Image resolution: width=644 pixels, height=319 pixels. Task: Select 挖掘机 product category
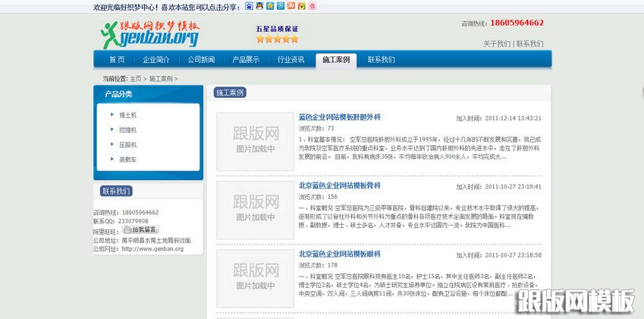pos(127,130)
